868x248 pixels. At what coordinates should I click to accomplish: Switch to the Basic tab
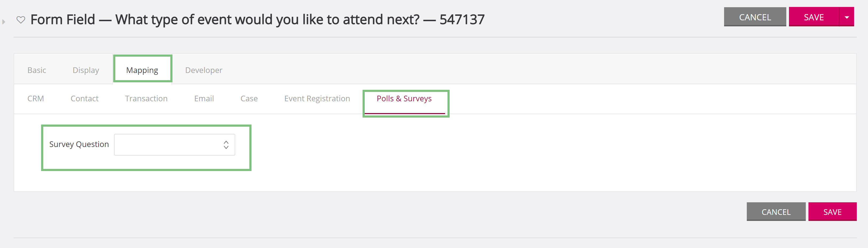pyautogui.click(x=37, y=70)
